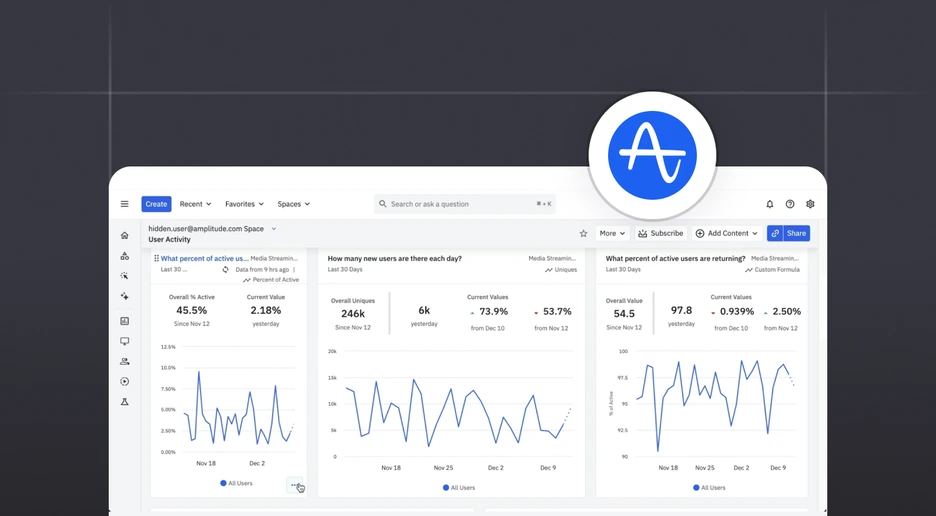Open the users sidebar icon
This screenshot has height=516, width=936.
(125, 361)
